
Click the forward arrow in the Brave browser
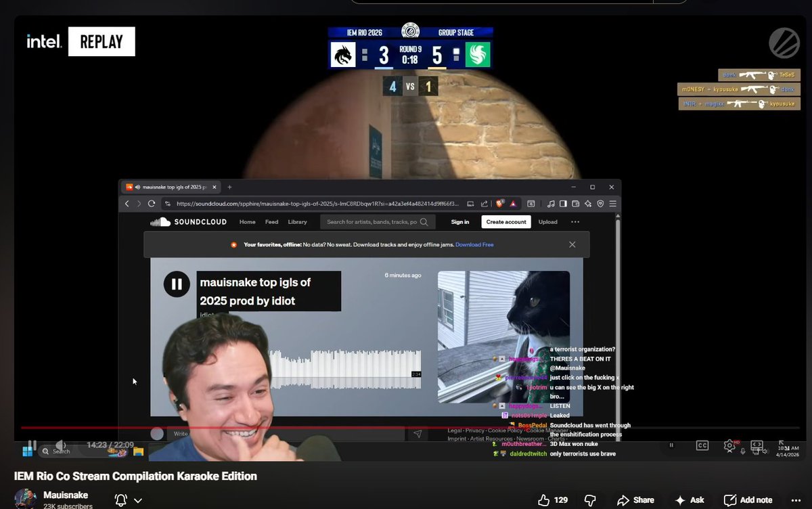pos(139,203)
